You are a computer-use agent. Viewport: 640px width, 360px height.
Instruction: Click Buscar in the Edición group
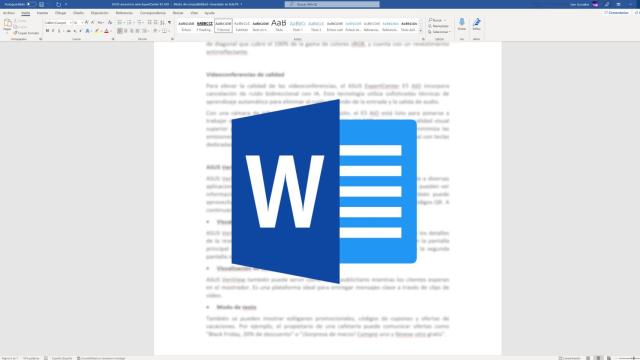(437, 20)
